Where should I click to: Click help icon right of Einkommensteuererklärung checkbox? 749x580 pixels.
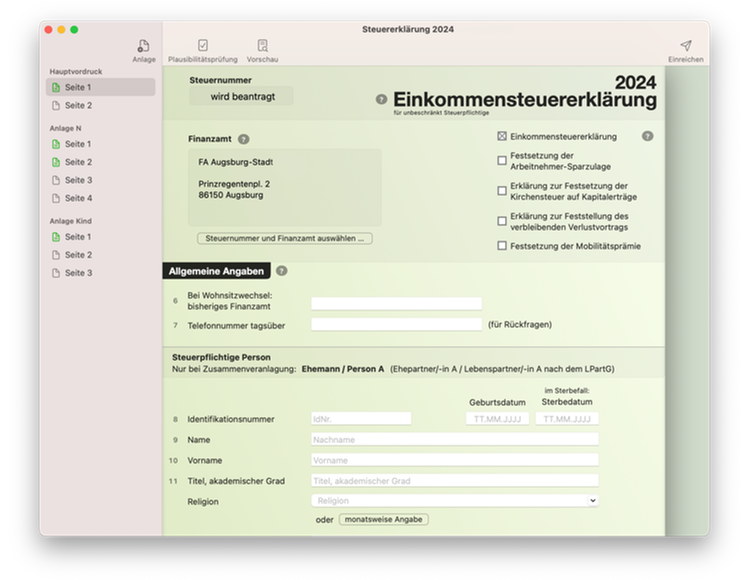(x=647, y=136)
